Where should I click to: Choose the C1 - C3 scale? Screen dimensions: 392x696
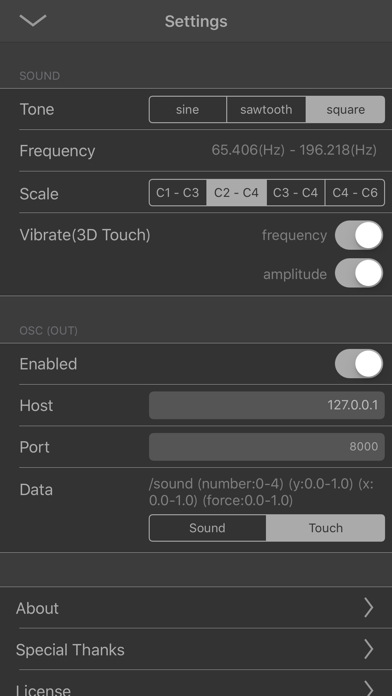(178, 193)
